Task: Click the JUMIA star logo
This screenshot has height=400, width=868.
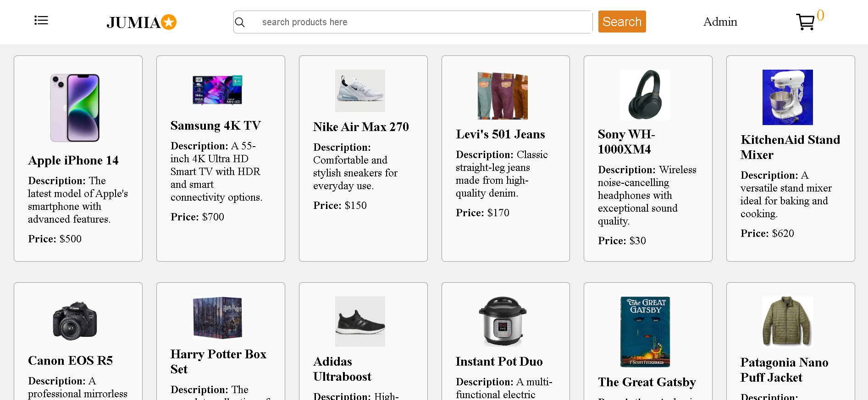Action: [x=142, y=22]
